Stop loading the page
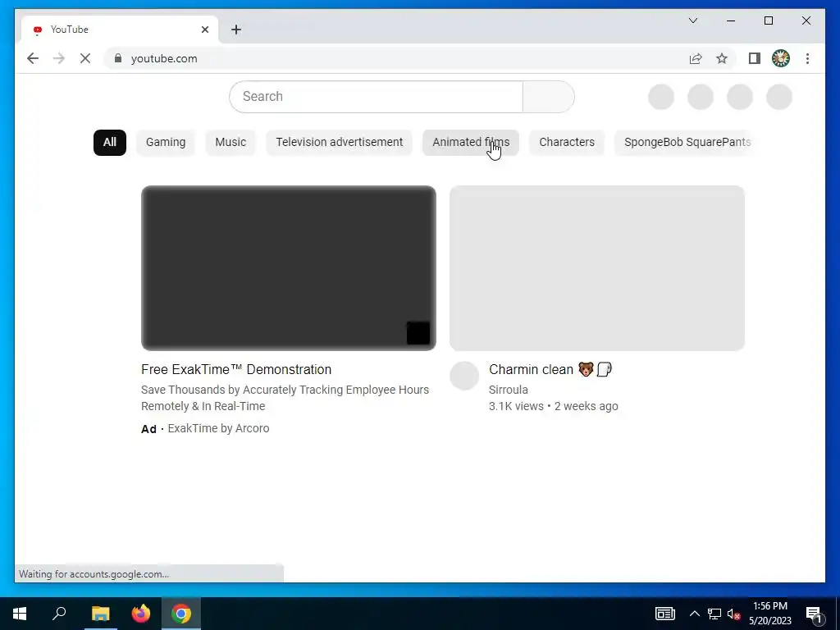The width and height of the screenshot is (840, 630). point(85,58)
